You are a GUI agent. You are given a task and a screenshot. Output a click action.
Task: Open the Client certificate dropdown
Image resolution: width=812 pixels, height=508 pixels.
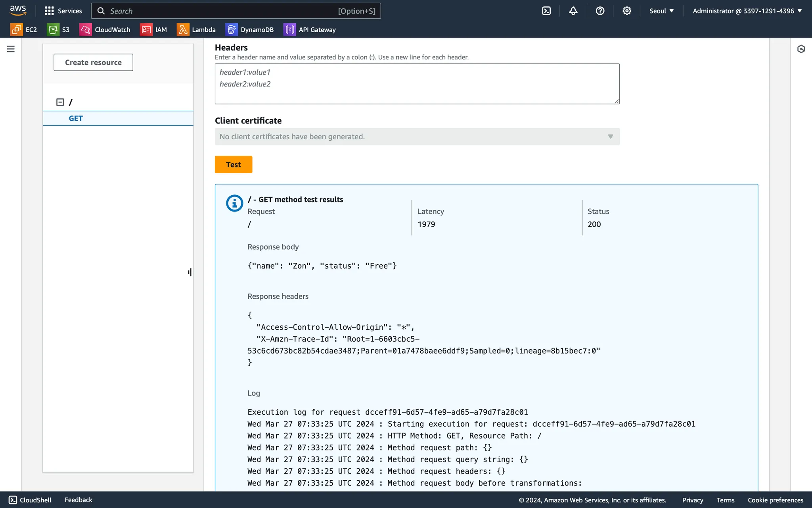coord(417,137)
